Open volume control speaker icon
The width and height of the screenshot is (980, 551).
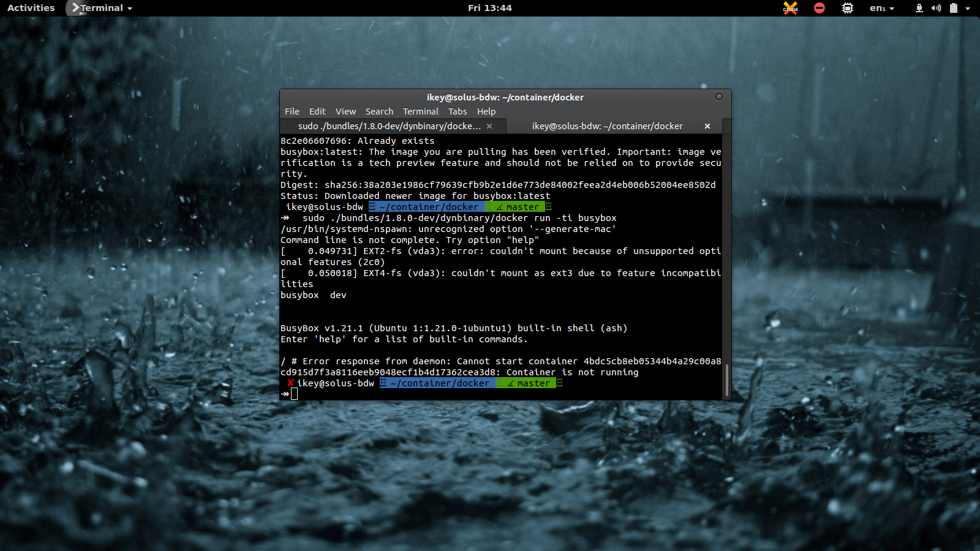[x=936, y=8]
